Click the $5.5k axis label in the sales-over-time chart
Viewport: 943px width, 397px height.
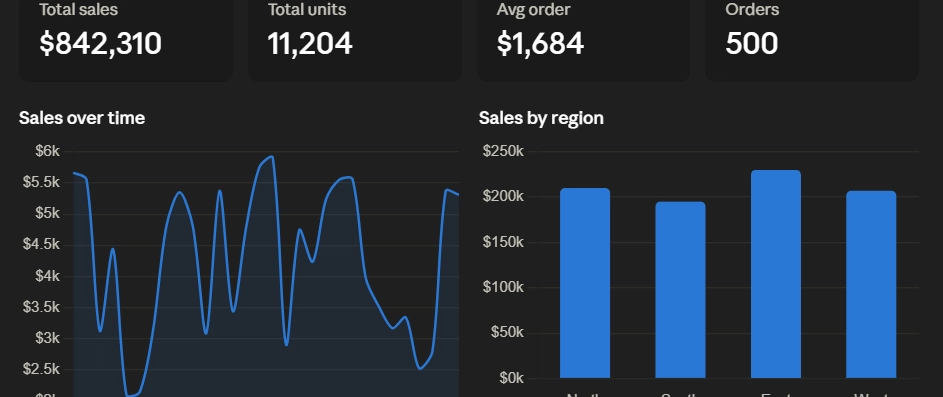click(41, 182)
